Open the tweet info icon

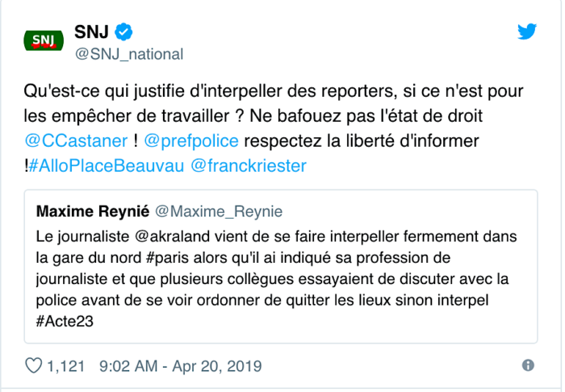pyautogui.click(x=528, y=365)
